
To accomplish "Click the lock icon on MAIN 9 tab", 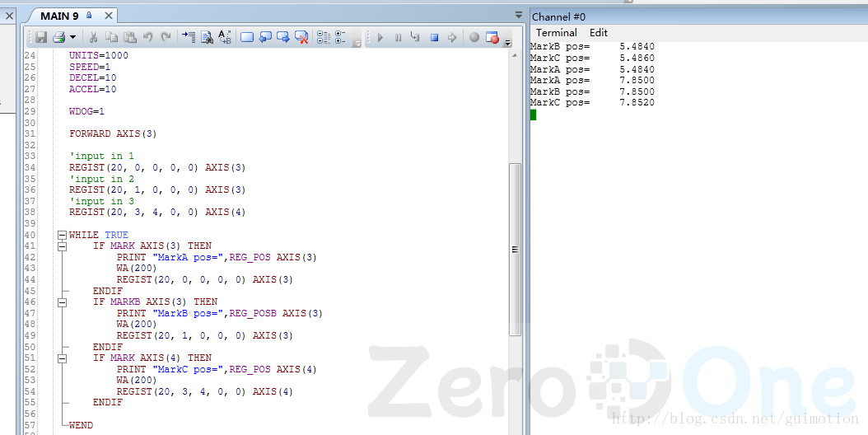I will pyautogui.click(x=89, y=15).
